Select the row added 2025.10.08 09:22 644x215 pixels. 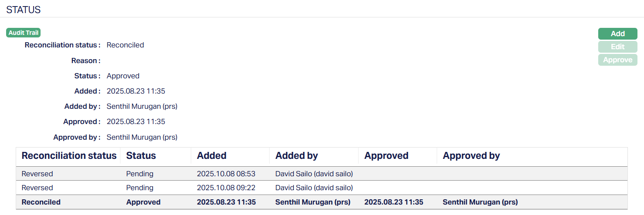coord(226,188)
